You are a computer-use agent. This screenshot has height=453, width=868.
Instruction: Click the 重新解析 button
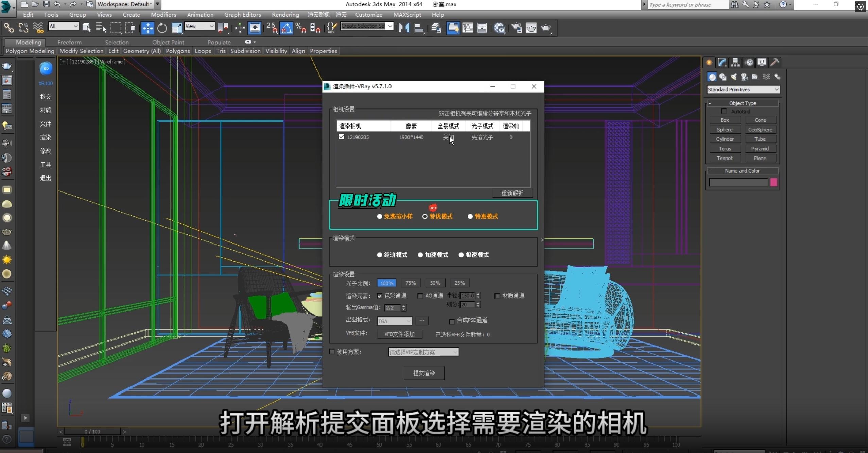click(x=512, y=193)
